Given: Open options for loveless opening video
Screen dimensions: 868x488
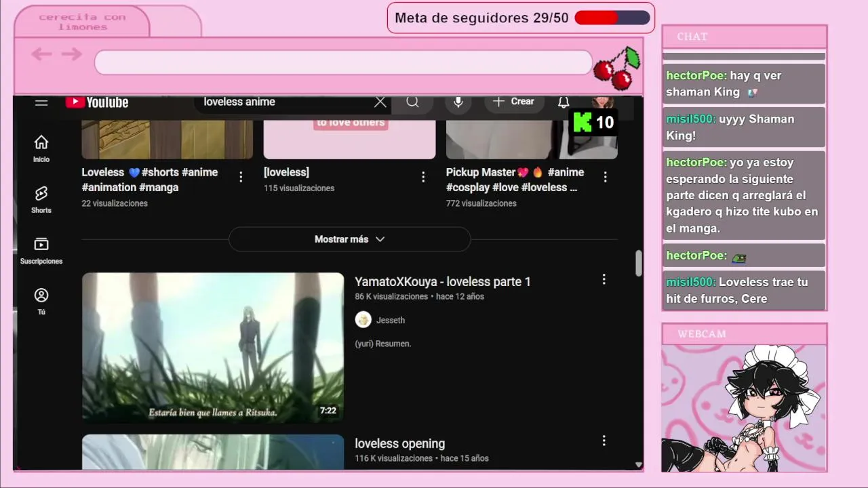Looking at the screenshot, I should coord(604,441).
